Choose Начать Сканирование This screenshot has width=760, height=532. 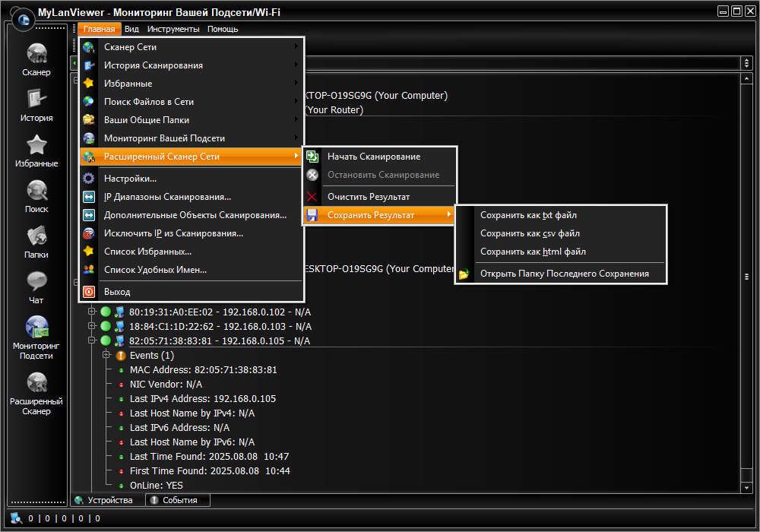coord(379,157)
